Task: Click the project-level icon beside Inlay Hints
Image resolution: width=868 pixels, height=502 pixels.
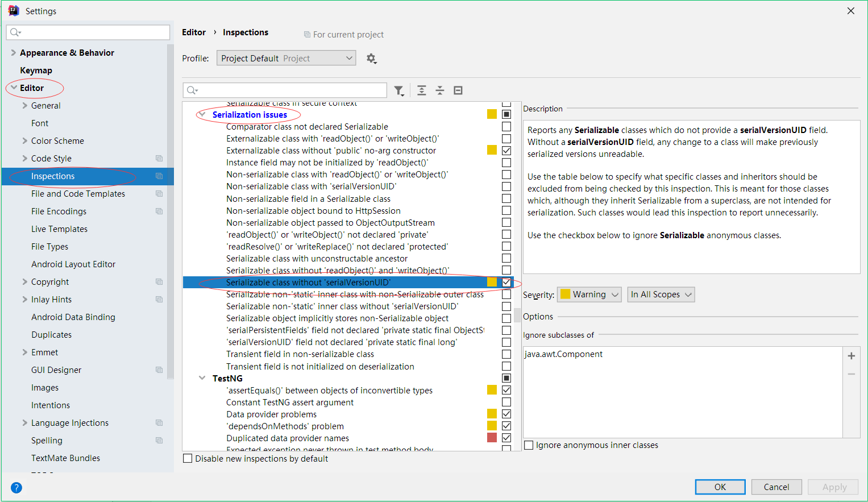Action: coord(159,300)
